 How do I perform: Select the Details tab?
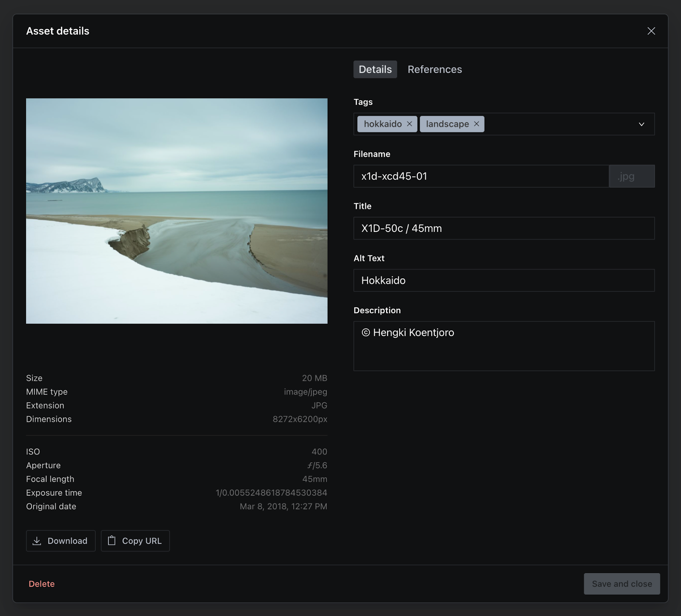click(375, 69)
